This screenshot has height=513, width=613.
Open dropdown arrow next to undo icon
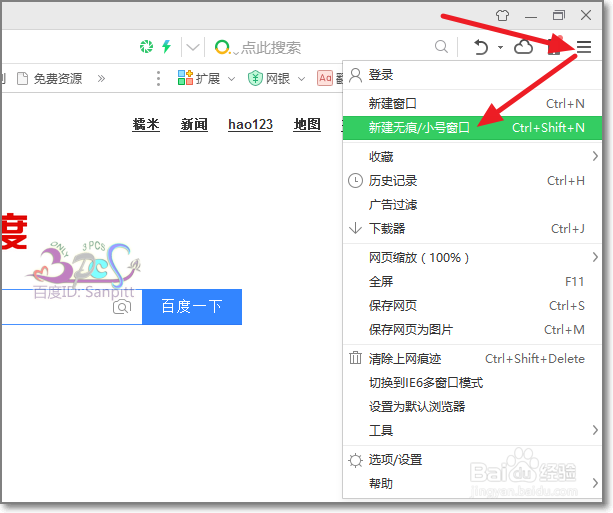pyautogui.click(x=500, y=47)
